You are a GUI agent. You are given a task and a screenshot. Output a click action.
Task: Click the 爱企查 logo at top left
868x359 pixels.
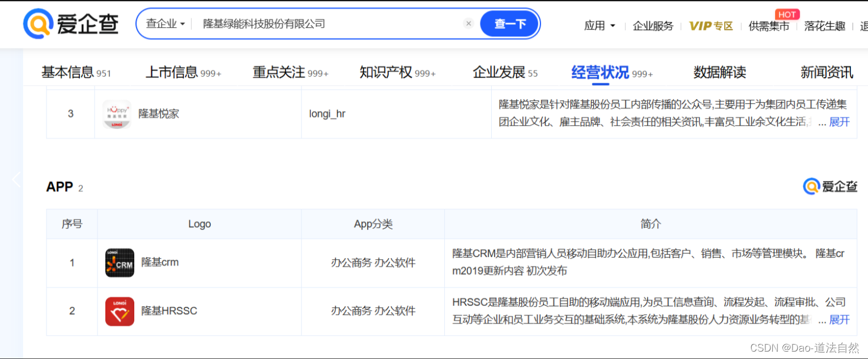click(x=71, y=24)
